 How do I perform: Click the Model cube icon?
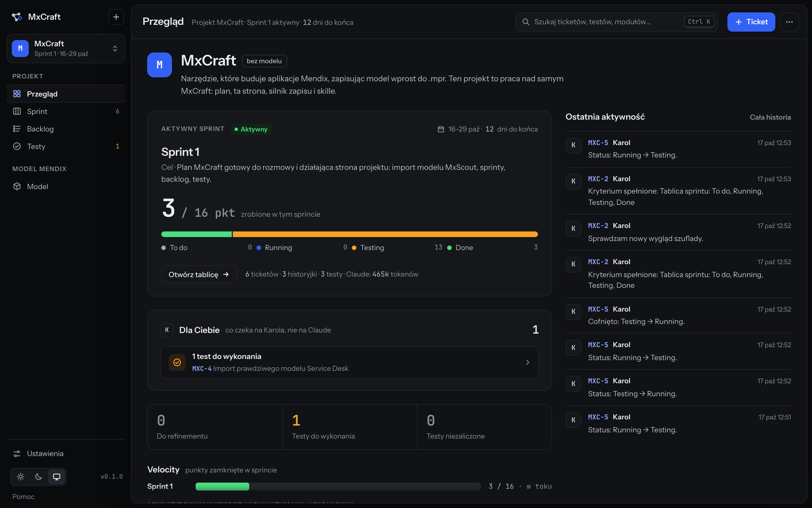point(17,187)
